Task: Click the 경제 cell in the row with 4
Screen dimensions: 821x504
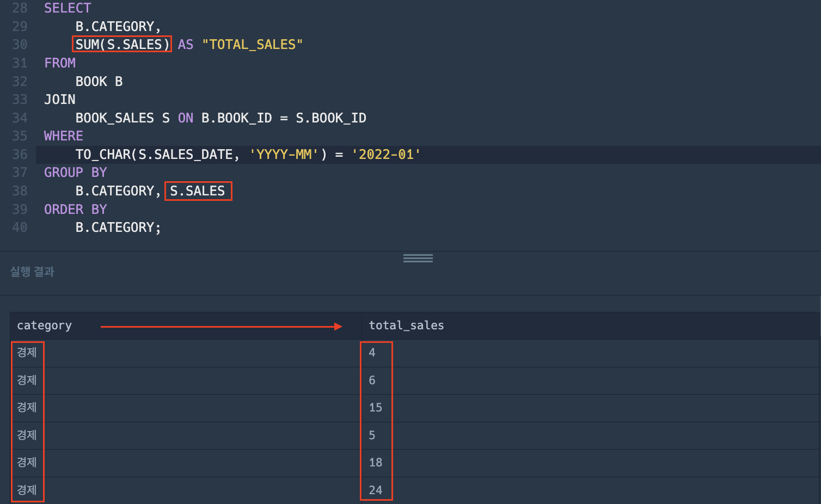Action: (x=186, y=353)
